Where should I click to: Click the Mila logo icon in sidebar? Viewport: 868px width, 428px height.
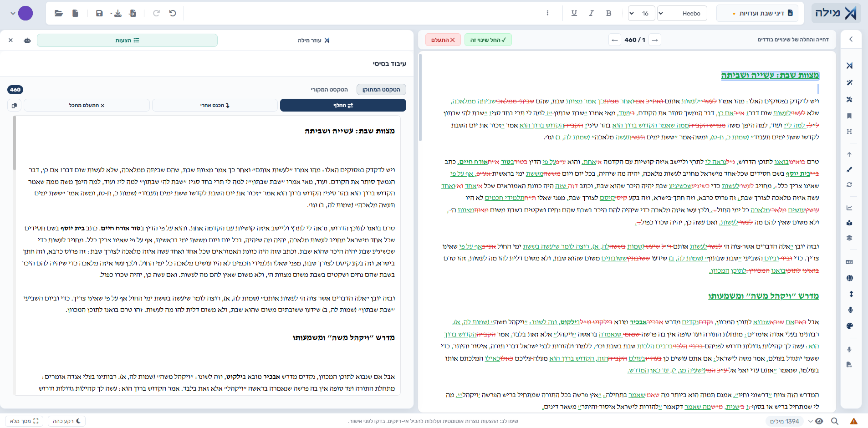[849, 66]
